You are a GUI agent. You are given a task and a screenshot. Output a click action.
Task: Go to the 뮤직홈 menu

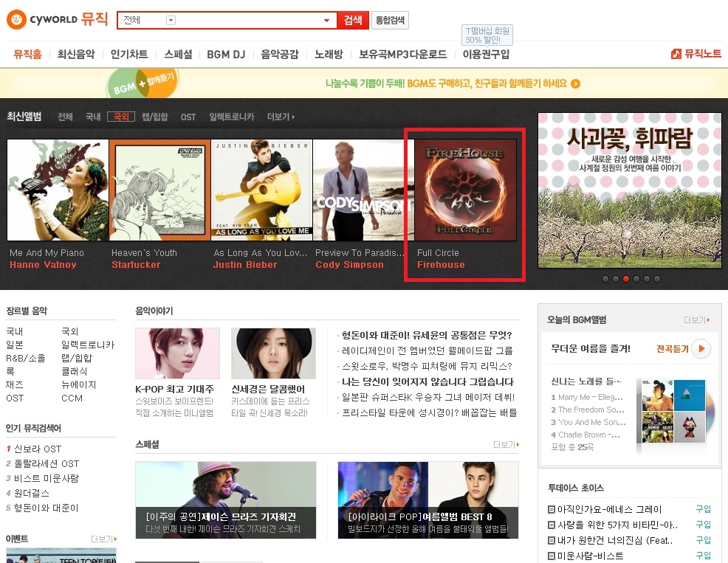27,55
